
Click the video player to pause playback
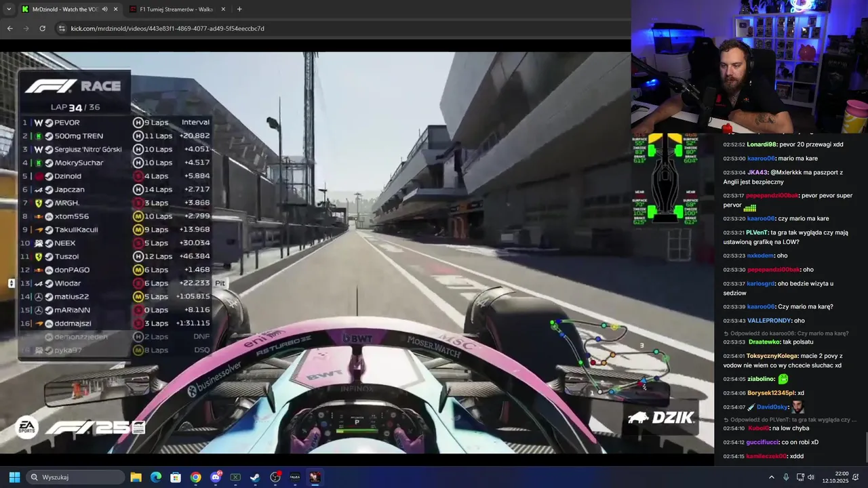pos(357,253)
